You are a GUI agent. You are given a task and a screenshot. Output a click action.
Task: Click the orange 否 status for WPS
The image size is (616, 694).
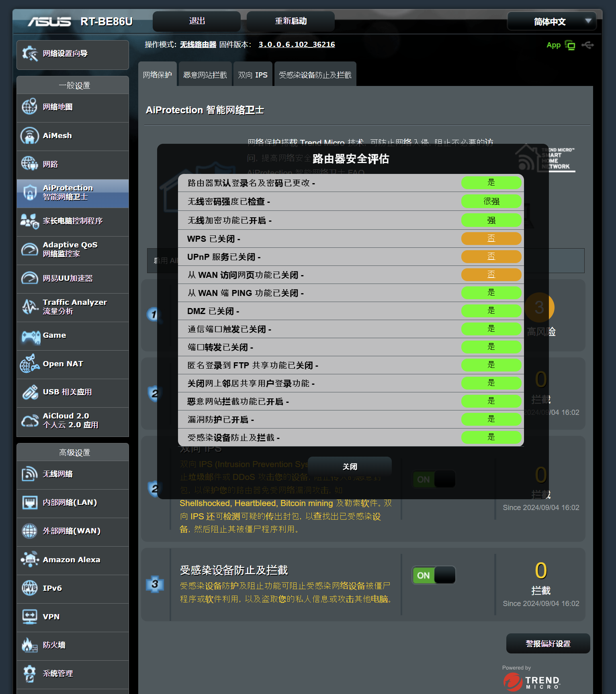pyautogui.click(x=491, y=239)
